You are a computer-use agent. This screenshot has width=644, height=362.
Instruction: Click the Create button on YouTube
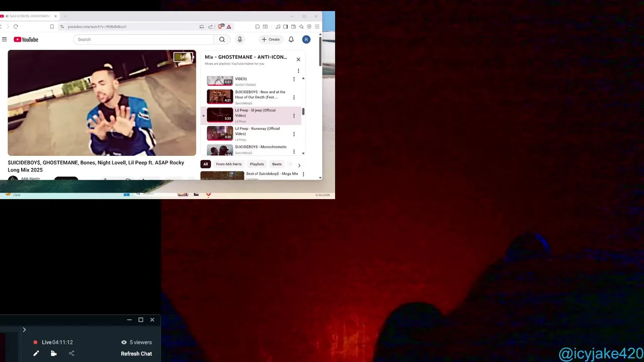pyautogui.click(x=271, y=39)
